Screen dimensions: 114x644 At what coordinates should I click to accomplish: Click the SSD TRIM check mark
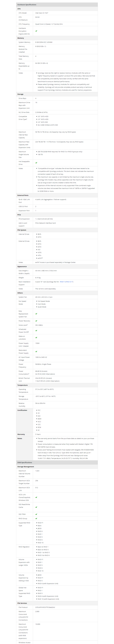36,514
